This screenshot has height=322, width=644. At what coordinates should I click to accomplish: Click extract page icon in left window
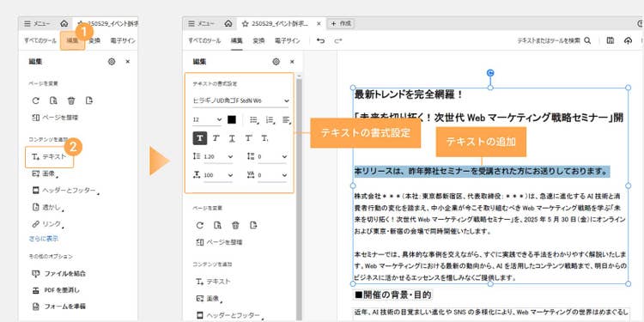pyautogui.click(x=53, y=100)
